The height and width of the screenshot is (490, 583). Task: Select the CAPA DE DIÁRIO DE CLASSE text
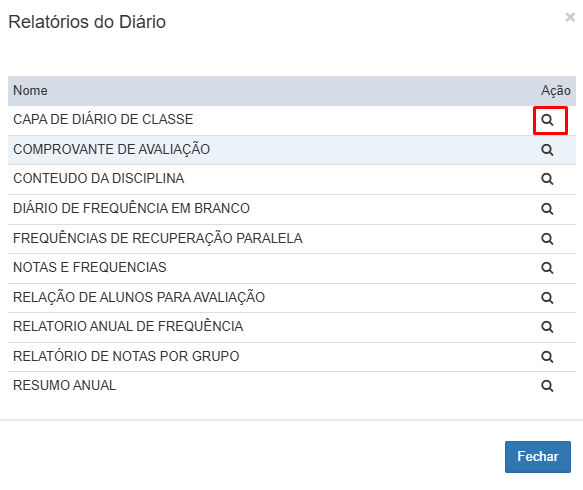[x=103, y=119]
